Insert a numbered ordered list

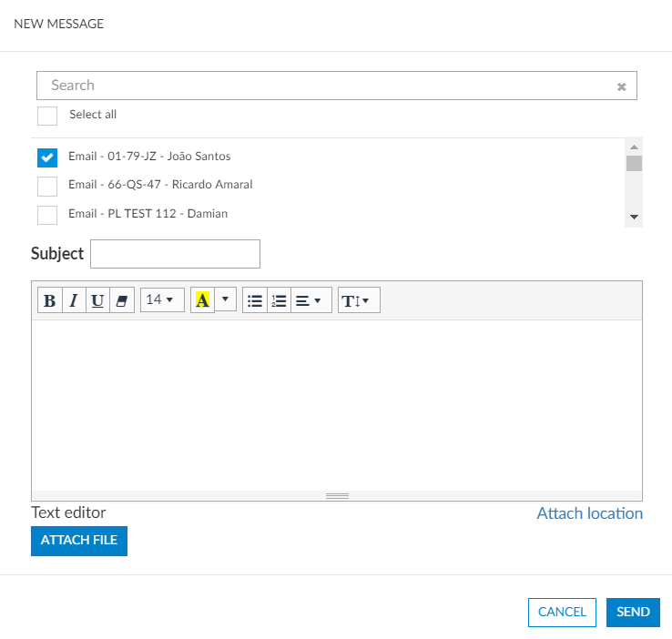click(x=279, y=300)
